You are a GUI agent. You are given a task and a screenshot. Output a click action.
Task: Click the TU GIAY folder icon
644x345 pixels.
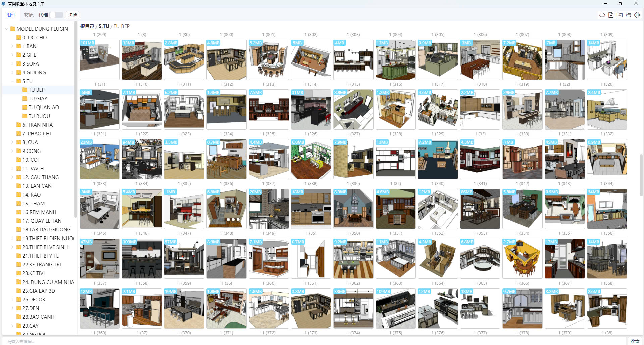coord(25,98)
